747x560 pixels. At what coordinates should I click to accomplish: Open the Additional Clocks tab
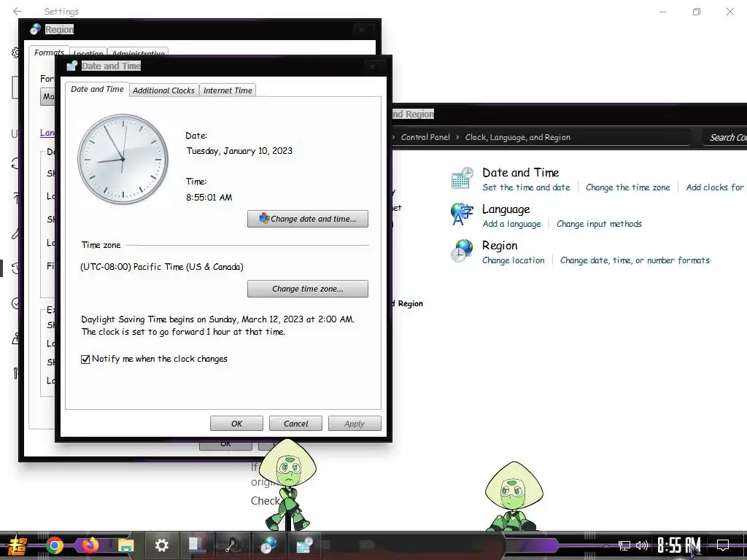click(163, 90)
